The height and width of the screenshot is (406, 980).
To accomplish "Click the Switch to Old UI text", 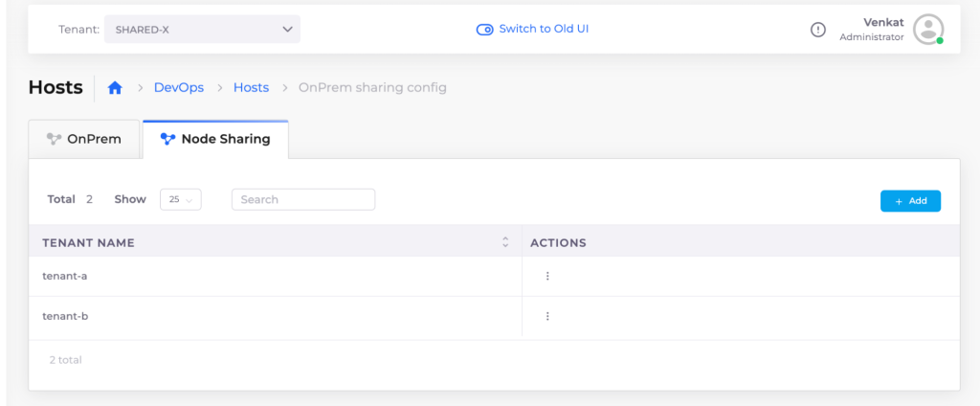I will coord(544,29).
